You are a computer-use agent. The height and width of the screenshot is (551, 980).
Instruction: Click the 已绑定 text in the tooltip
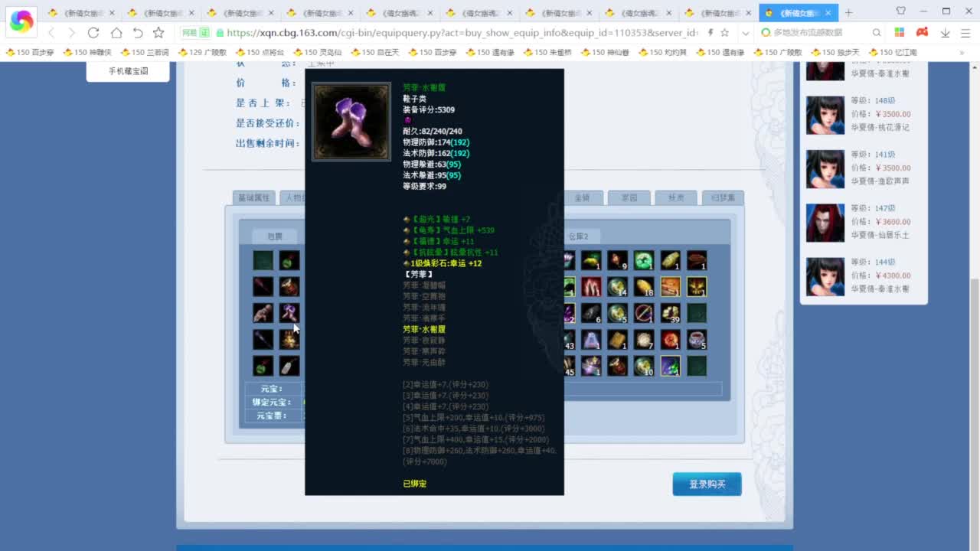click(x=415, y=484)
